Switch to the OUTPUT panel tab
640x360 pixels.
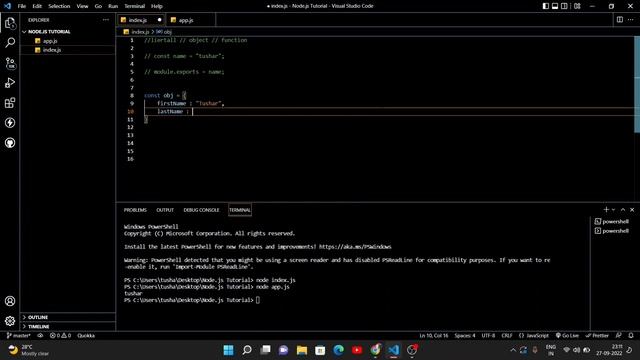[165, 210]
